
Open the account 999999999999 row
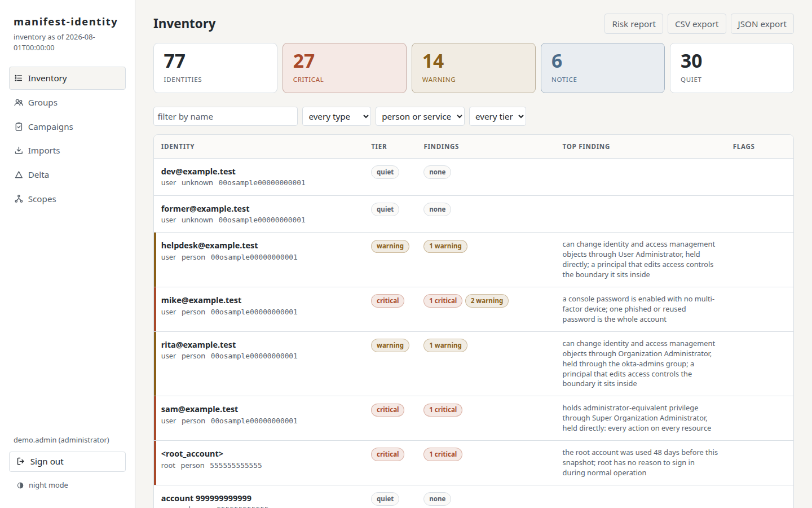(x=474, y=498)
